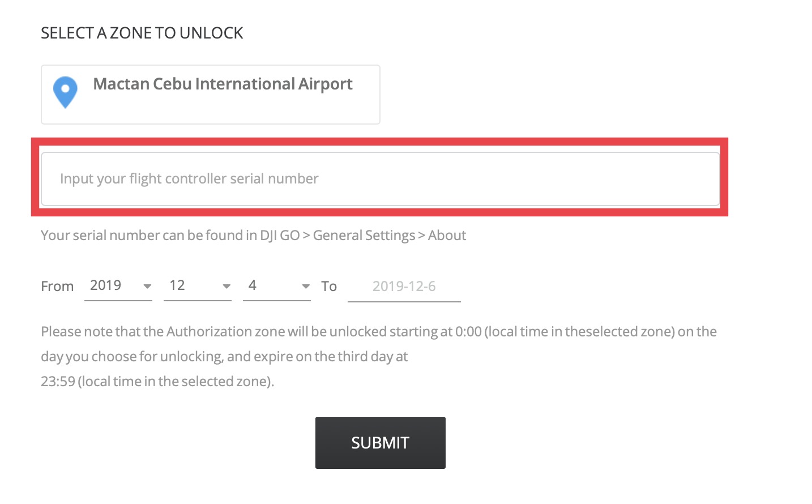Click the arrow beside day 4
812x504 pixels.
(x=306, y=287)
